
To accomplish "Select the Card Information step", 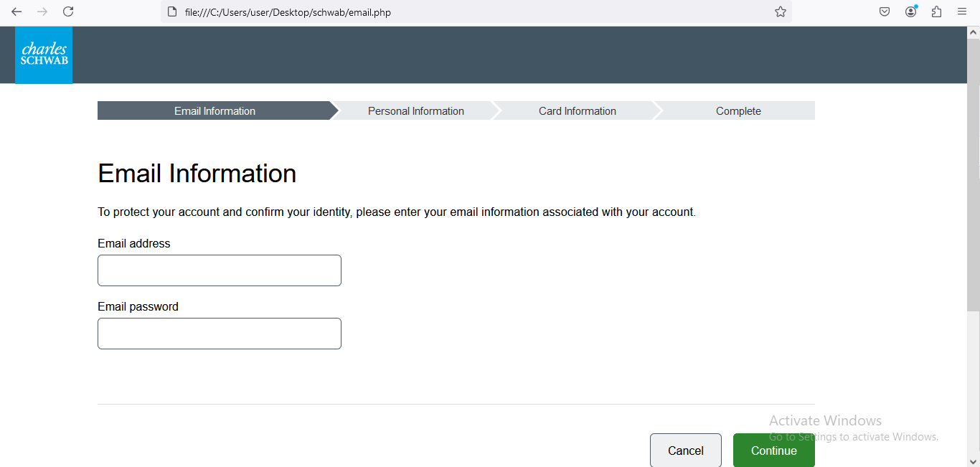I will tap(578, 110).
